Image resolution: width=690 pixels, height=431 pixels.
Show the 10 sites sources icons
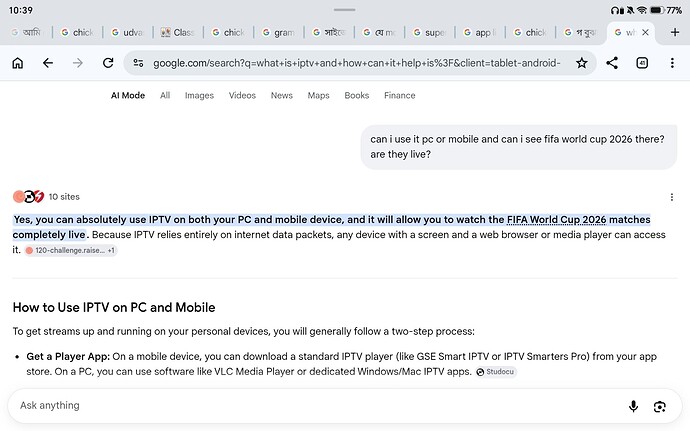[x=29, y=196]
